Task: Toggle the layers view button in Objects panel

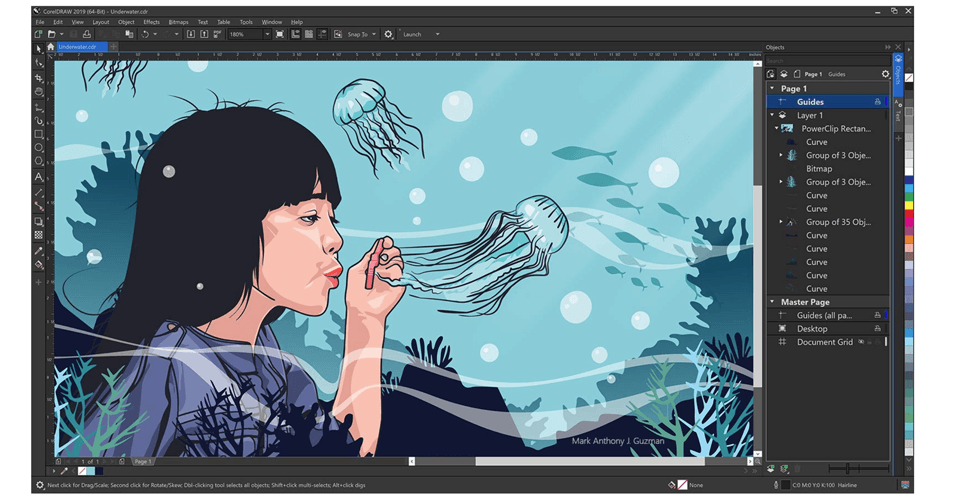Action: 784,74
